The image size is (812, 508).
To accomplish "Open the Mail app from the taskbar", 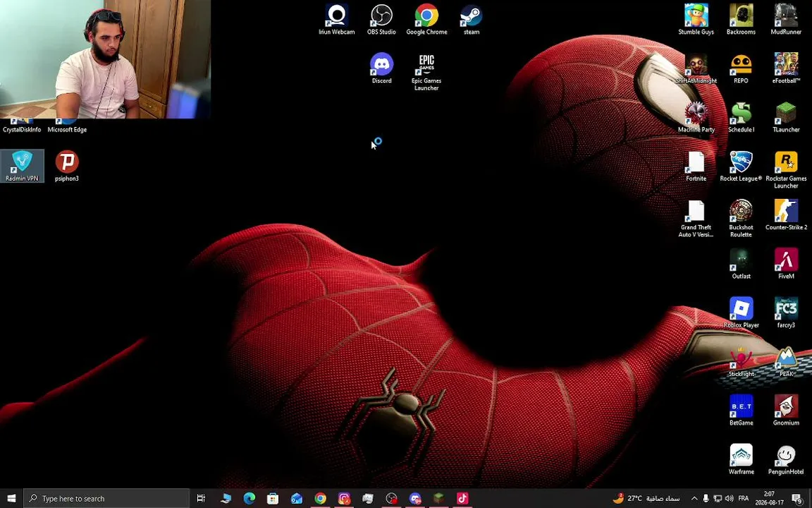I will pos(297,498).
